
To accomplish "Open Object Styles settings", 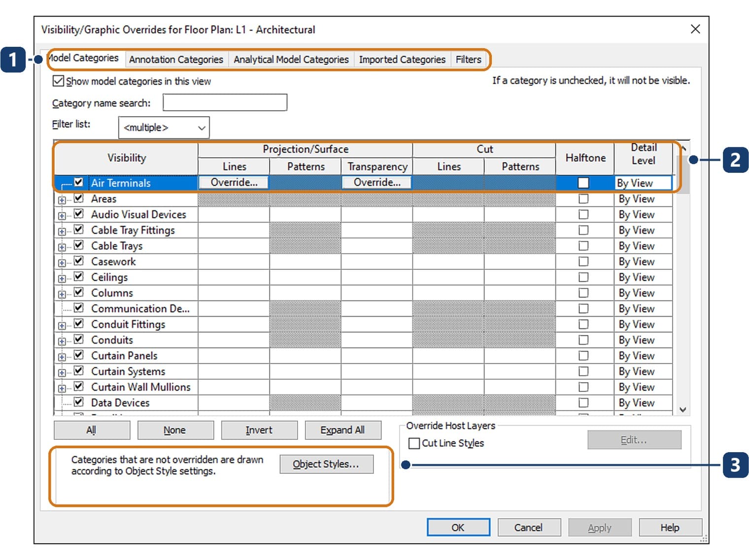I will 326,464.
